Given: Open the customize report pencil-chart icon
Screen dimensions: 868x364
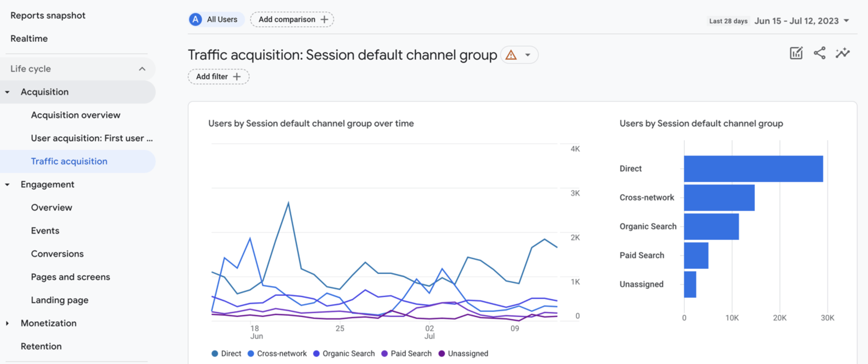Looking at the screenshot, I should [x=796, y=53].
